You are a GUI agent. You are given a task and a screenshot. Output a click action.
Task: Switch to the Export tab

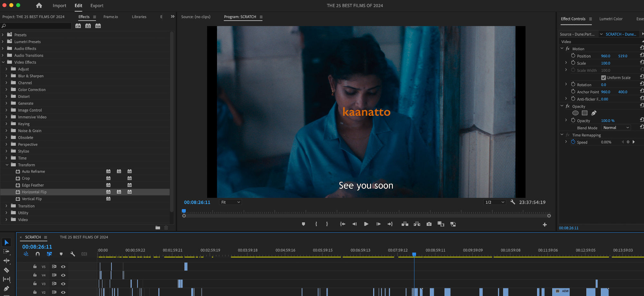tap(97, 5)
